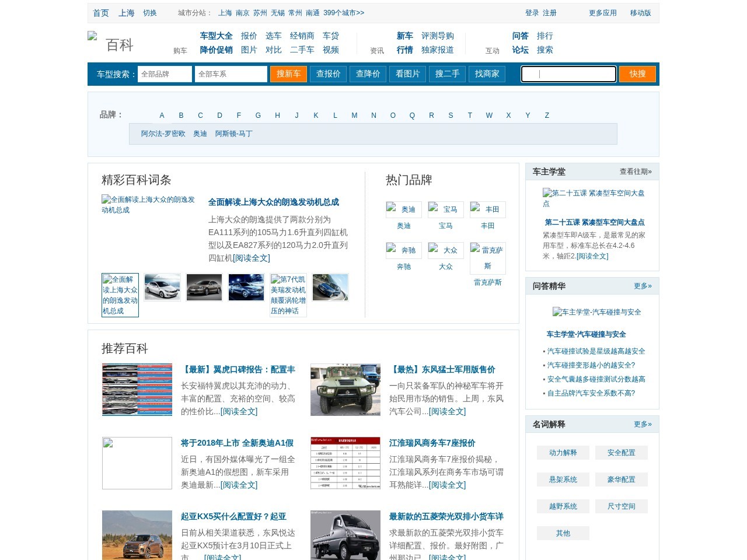Select the 奔驰 brand logo
This screenshot has width=747, height=560.
point(403,250)
